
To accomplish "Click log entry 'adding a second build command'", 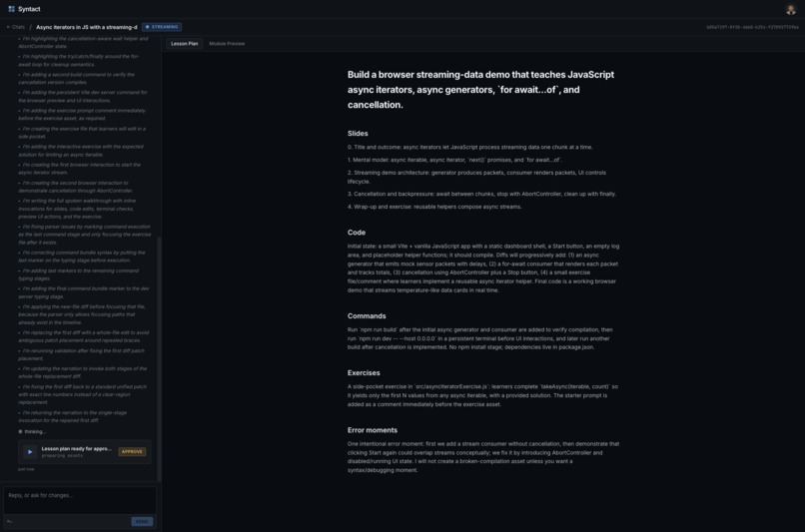I will [77, 79].
